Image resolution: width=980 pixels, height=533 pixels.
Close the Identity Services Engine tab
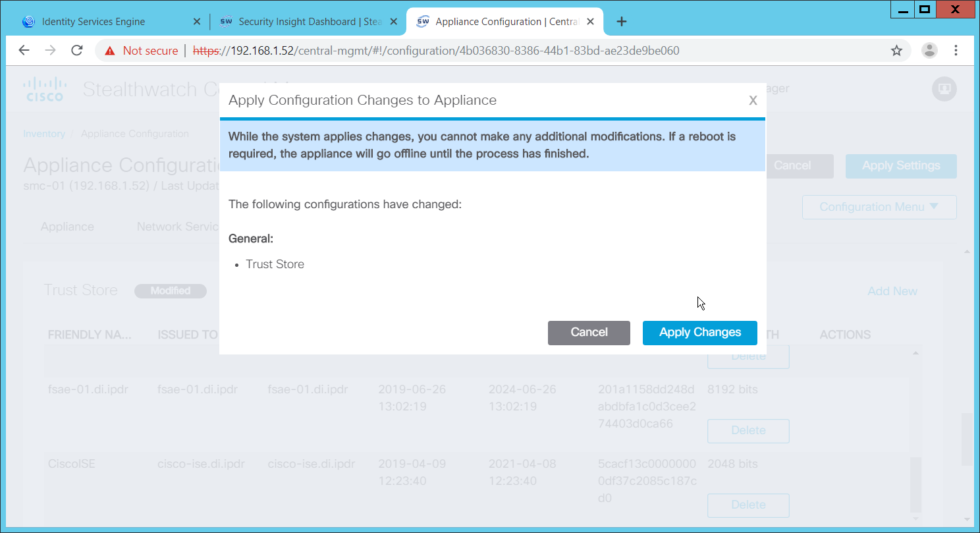196,22
